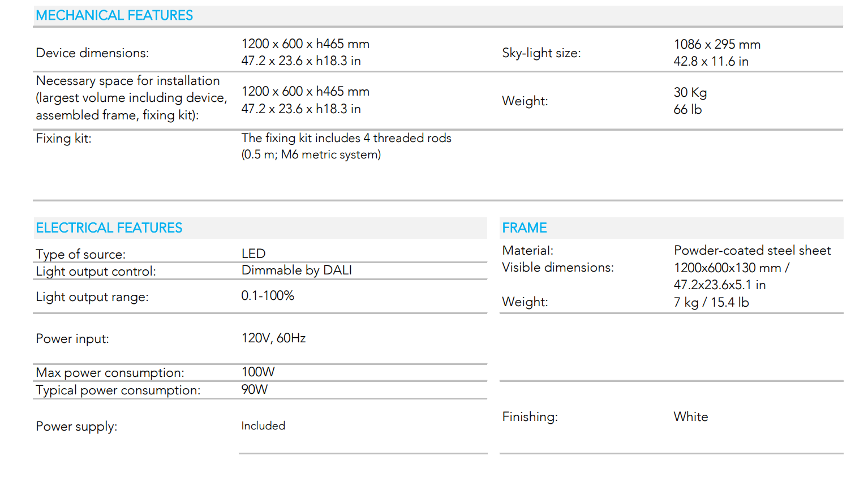Select the Device dimensions label
The width and height of the screenshot is (868, 477).
point(92,53)
